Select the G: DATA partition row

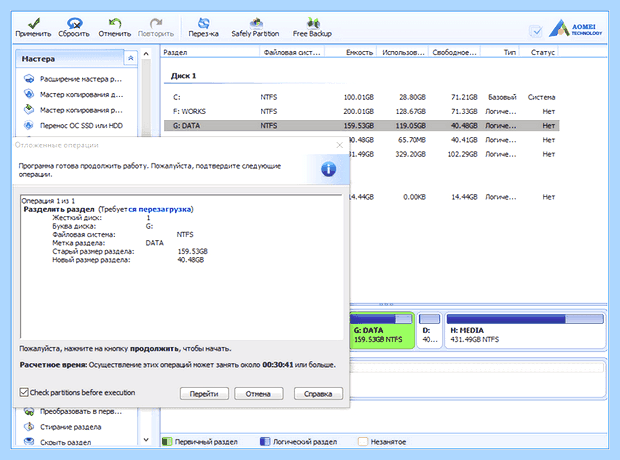pyautogui.click(x=361, y=126)
